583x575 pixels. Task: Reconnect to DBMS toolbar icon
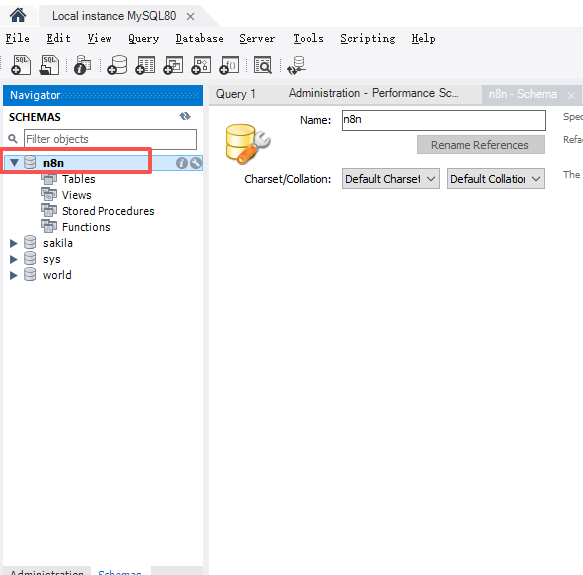coord(296,65)
